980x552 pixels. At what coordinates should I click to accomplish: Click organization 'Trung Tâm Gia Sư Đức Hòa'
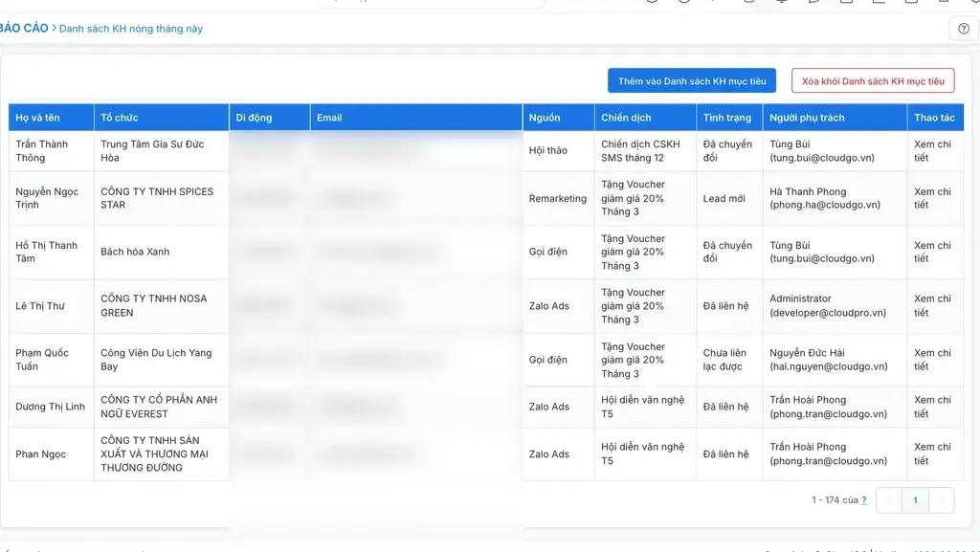[152, 151]
